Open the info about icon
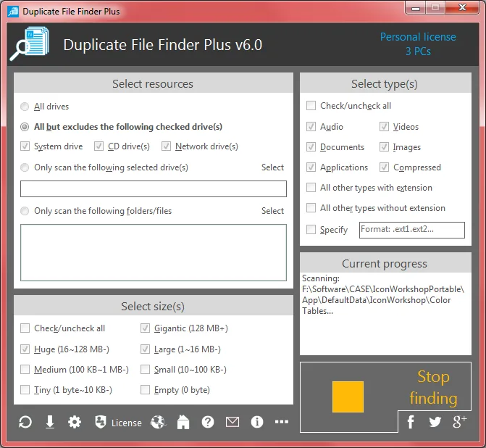 coord(257,422)
